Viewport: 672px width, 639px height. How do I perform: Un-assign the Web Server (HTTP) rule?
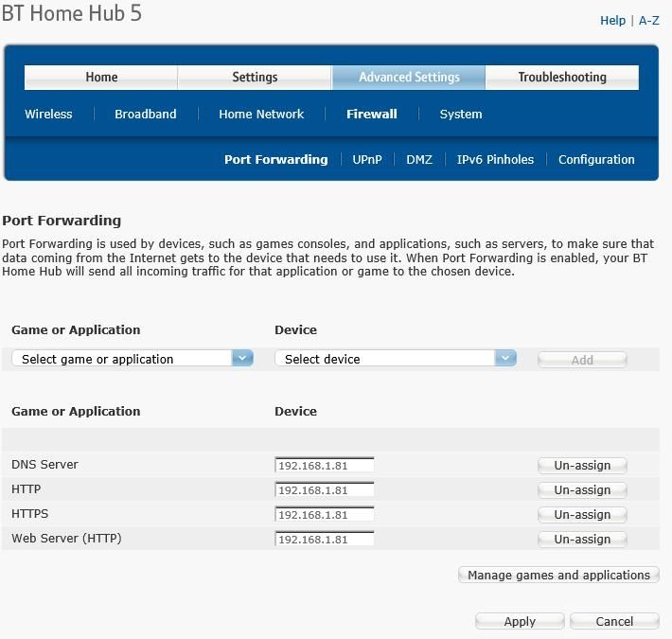582,540
